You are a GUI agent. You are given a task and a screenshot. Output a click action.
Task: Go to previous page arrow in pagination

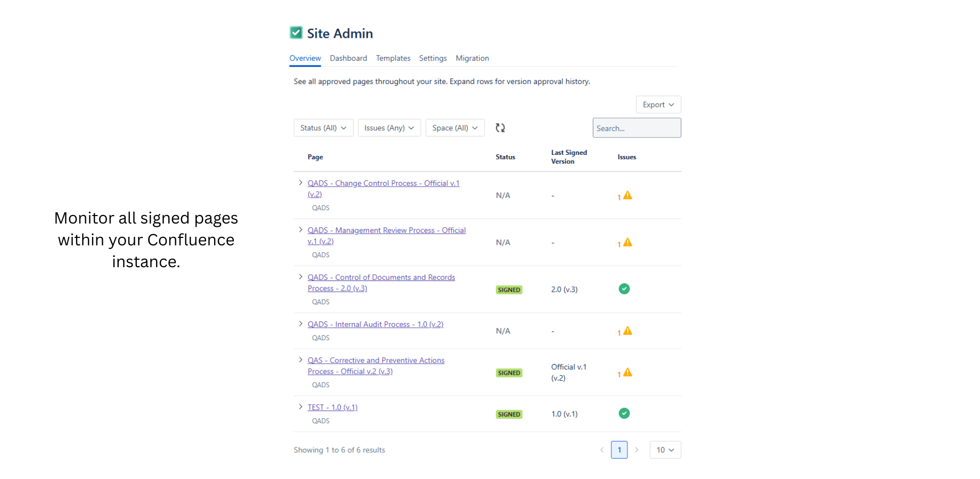pyautogui.click(x=602, y=450)
